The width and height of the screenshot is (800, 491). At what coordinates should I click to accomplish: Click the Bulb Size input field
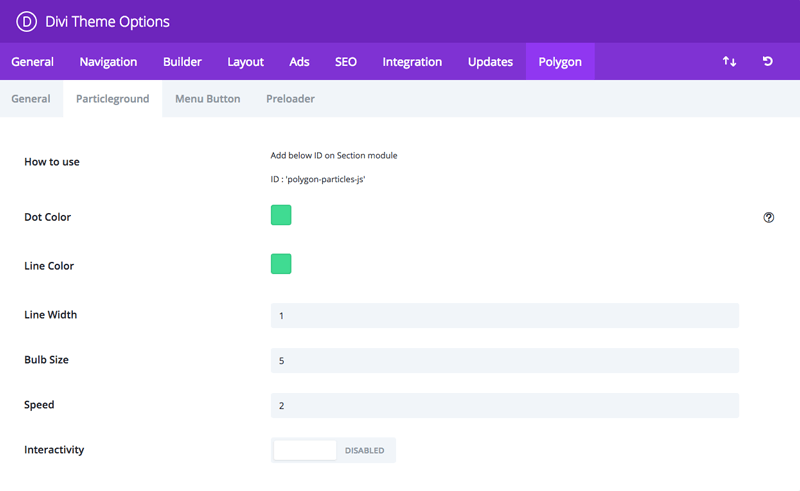click(505, 360)
